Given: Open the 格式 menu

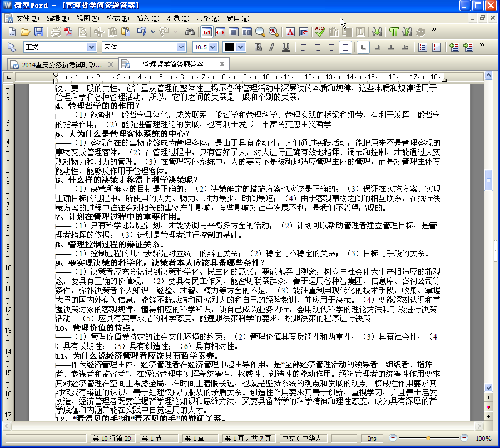Looking at the screenshot, I should pyautogui.click(x=117, y=18).
